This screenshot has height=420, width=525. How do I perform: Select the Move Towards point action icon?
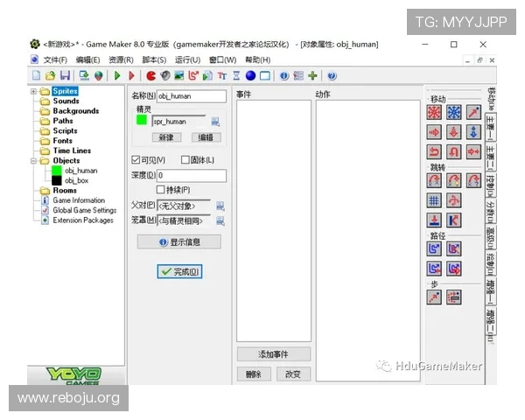[473, 112]
